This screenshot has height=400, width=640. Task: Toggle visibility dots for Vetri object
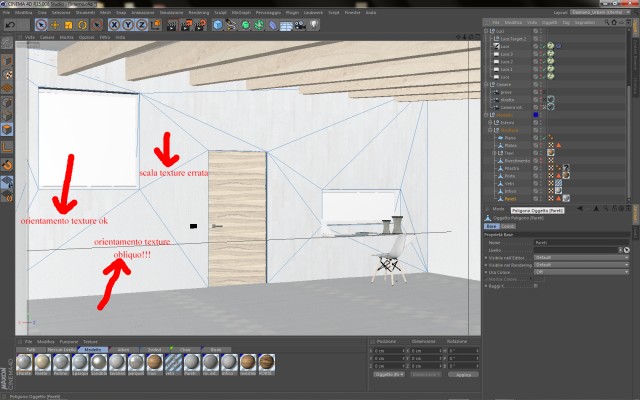pyautogui.click(x=541, y=184)
